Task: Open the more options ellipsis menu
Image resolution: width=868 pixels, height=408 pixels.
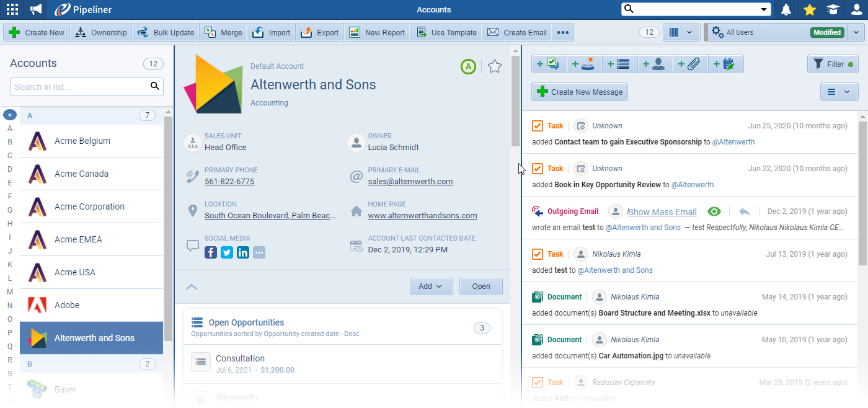Action: [x=562, y=32]
